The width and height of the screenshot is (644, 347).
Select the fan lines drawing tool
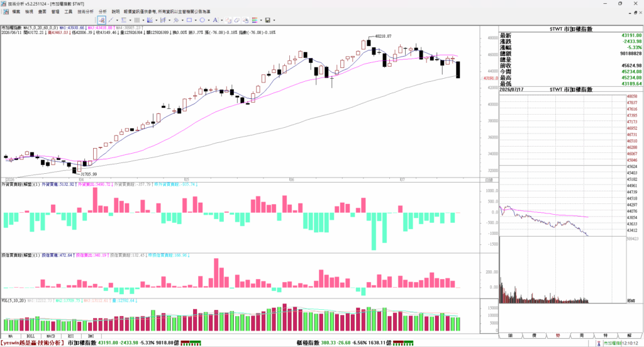(x=150, y=20)
